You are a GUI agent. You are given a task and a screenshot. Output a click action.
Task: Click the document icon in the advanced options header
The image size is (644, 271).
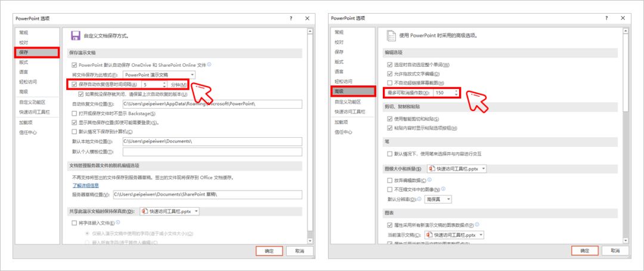coord(392,36)
